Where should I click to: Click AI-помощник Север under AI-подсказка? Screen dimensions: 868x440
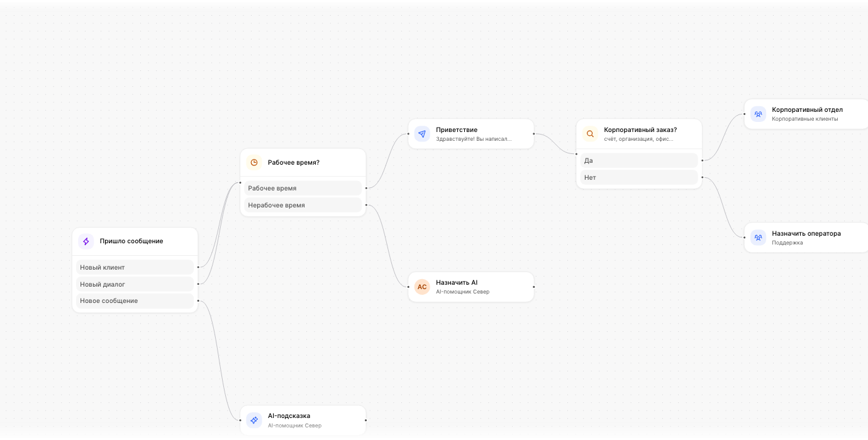coord(294,426)
